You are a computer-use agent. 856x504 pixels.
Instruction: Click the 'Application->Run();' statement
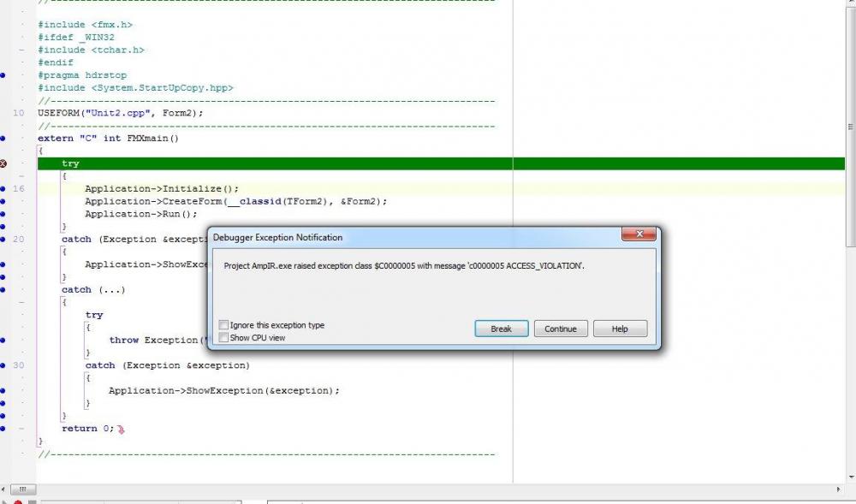click(141, 214)
